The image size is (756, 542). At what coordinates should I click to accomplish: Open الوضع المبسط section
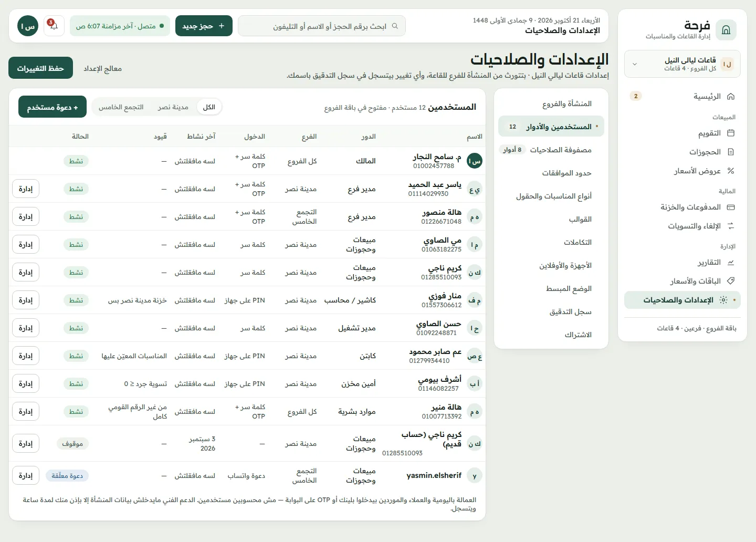(x=551, y=288)
